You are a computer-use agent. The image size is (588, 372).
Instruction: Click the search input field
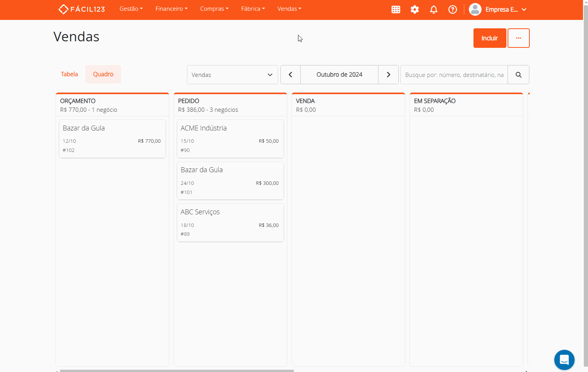point(454,75)
